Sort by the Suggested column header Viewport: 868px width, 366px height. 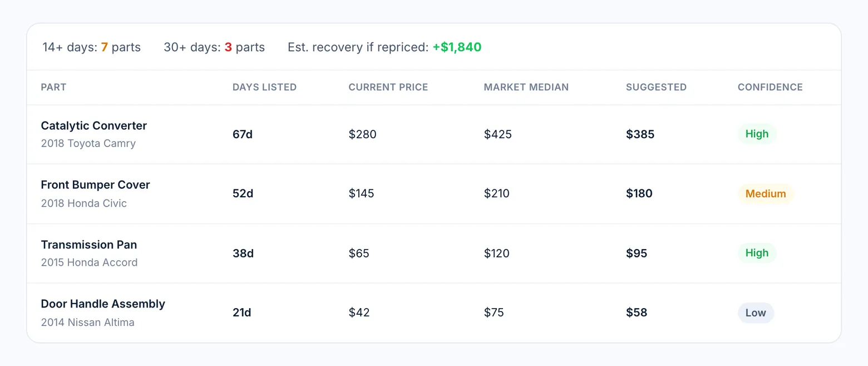click(x=656, y=87)
